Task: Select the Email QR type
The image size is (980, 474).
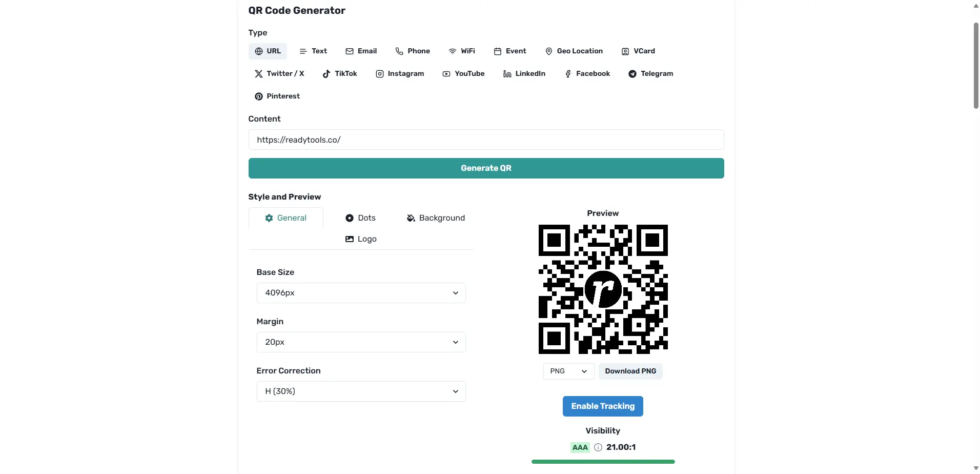Action: pos(361,51)
